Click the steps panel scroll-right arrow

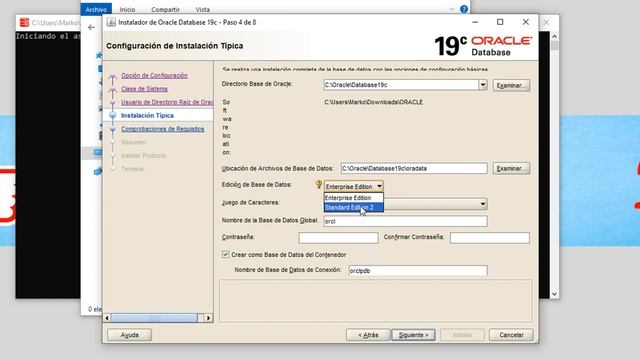click(x=209, y=318)
